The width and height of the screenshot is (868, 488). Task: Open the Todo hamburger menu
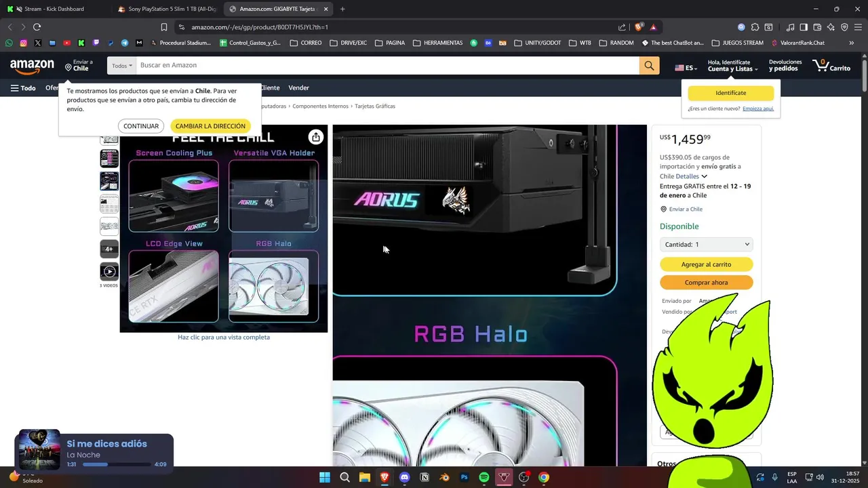23,88
